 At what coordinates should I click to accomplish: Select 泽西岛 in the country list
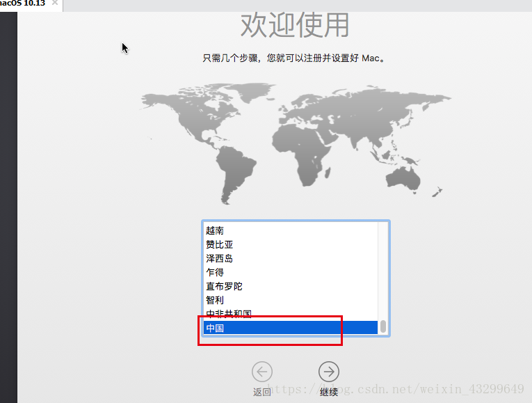[291, 258]
